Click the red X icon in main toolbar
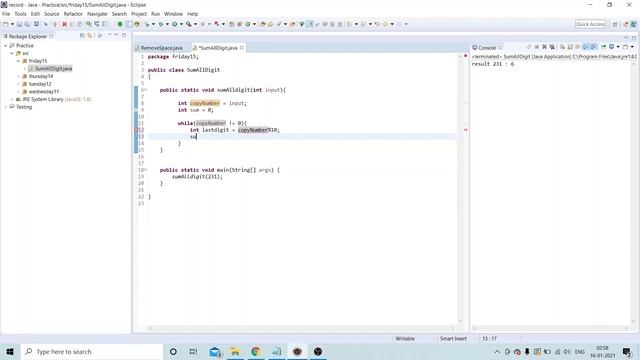Image resolution: width=640 pixels, height=360 pixels. click(64, 24)
